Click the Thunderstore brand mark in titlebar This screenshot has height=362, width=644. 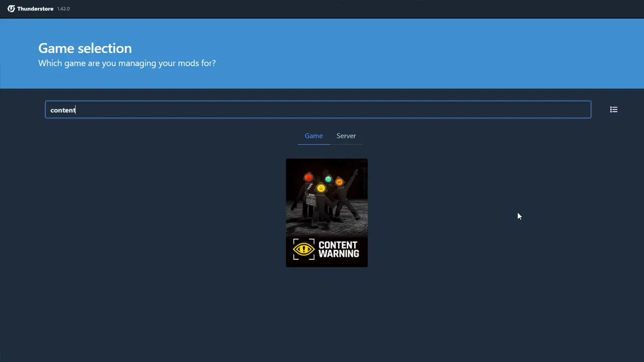11,9
